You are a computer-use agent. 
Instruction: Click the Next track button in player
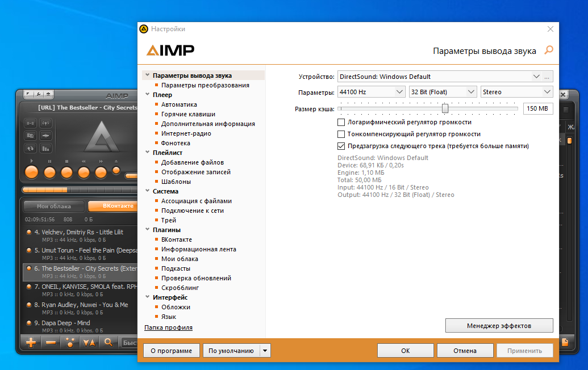pyautogui.click(x=101, y=173)
